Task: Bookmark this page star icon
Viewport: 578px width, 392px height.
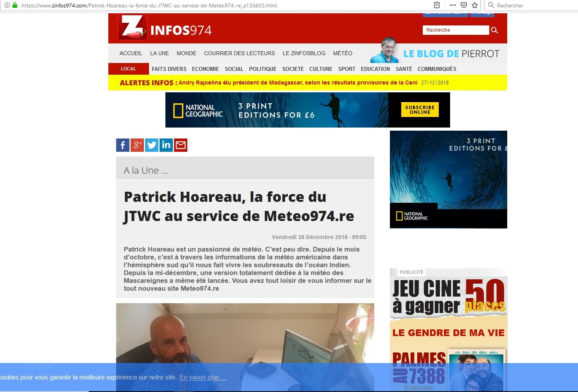Action: [x=475, y=5]
